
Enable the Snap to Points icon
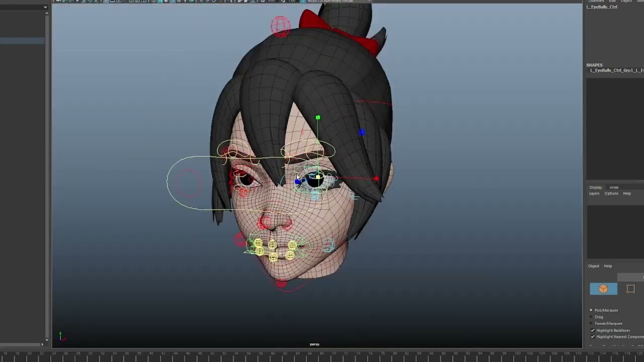point(166,2)
